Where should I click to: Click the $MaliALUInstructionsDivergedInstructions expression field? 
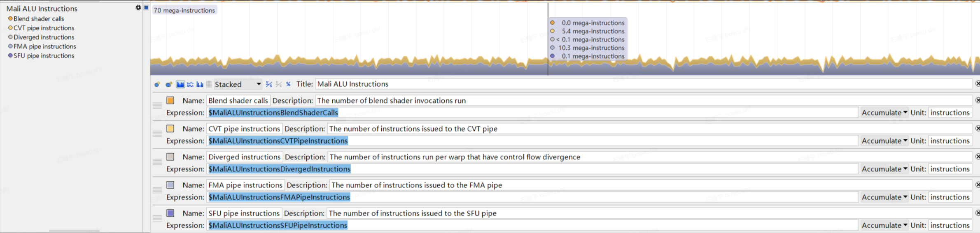tap(532, 169)
